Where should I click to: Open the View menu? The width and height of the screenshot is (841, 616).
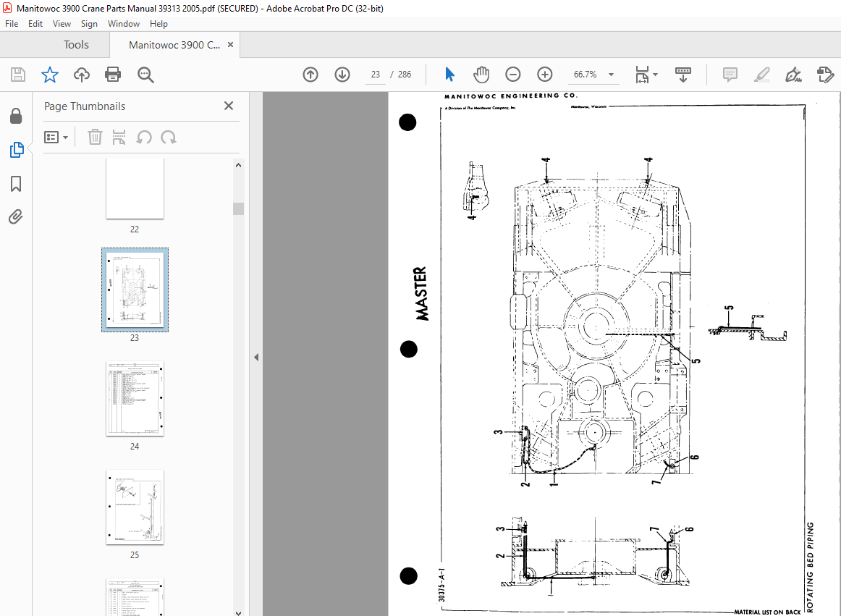(x=62, y=24)
